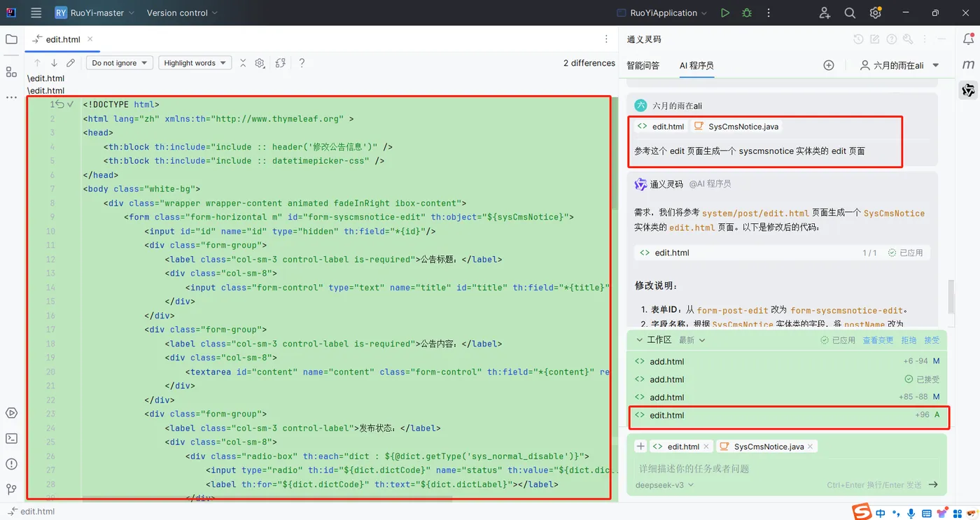Open chat history in Tongyi Lingma panel
Image resolution: width=980 pixels, height=520 pixels.
click(x=858, y=39)
